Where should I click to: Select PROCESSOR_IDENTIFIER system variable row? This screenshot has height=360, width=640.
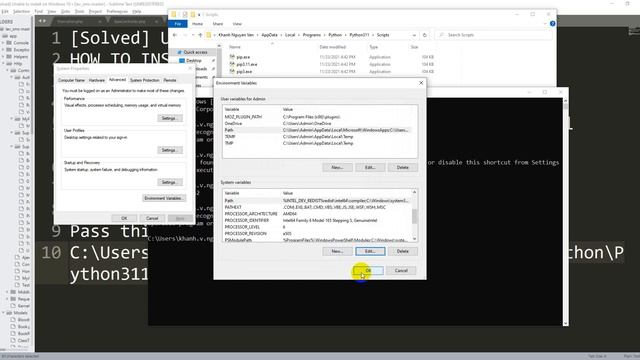317,220
